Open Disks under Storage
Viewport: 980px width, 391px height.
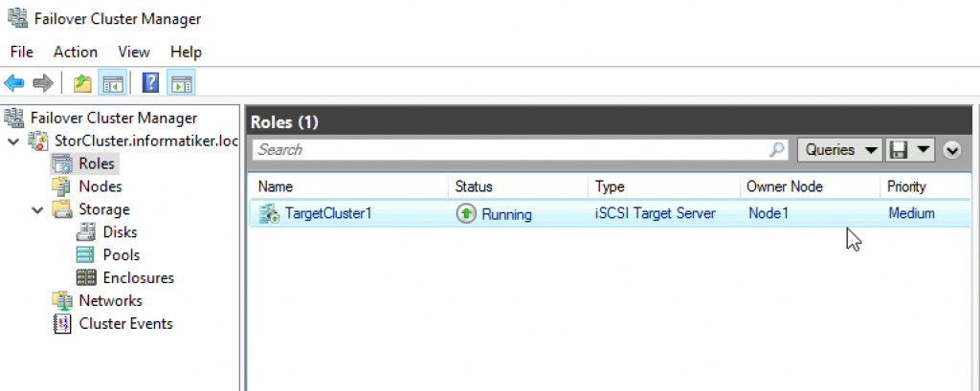coord(120,231)
